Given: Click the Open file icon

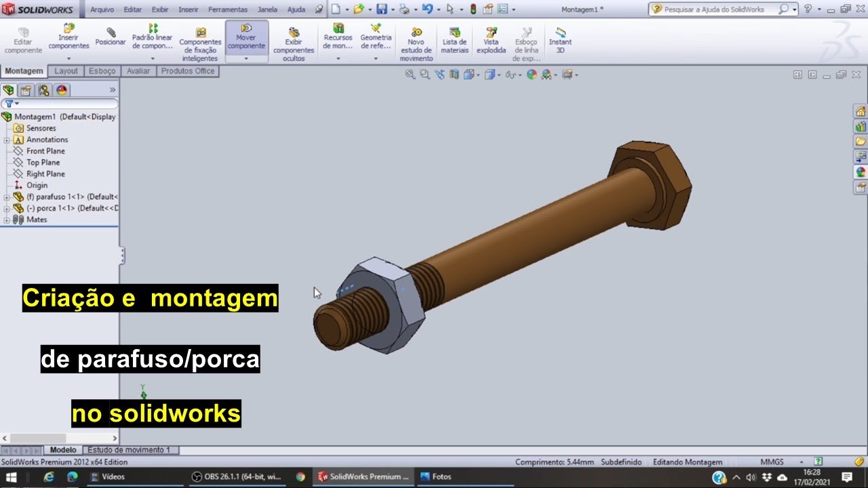Looking at the screenshot, I should tap(359, 9).
